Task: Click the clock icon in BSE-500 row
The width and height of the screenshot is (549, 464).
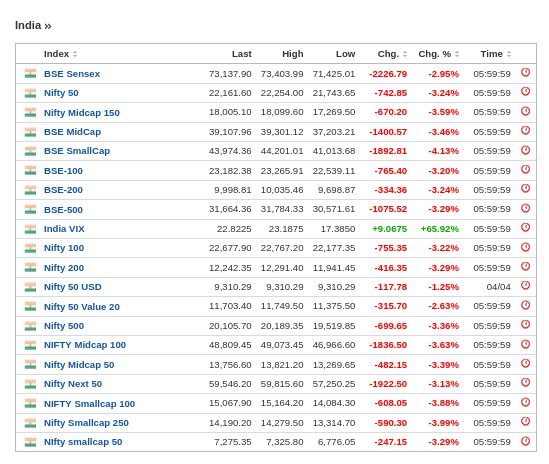Action: click(525, 208)
